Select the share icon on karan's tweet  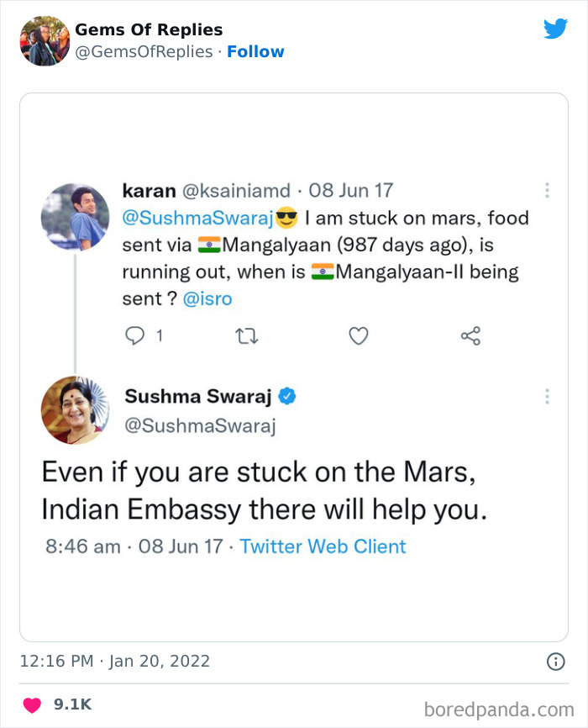pyautogui.click(x=470, y=335)
